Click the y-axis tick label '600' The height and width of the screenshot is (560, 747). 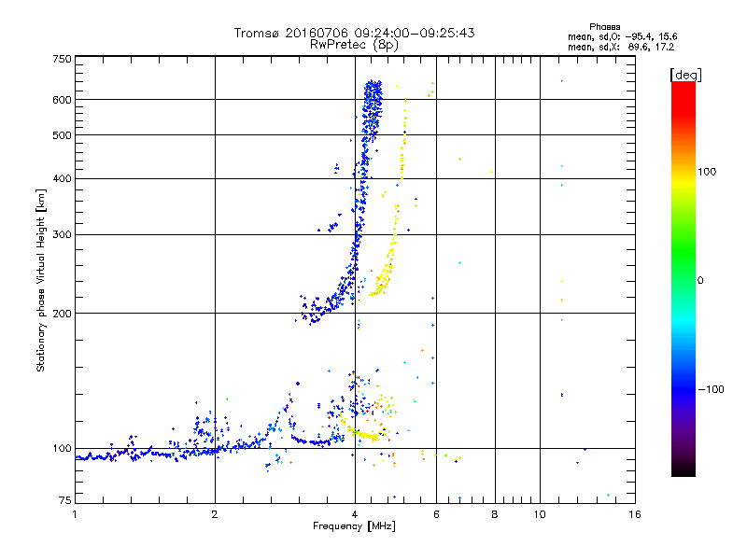click(63, 100)
